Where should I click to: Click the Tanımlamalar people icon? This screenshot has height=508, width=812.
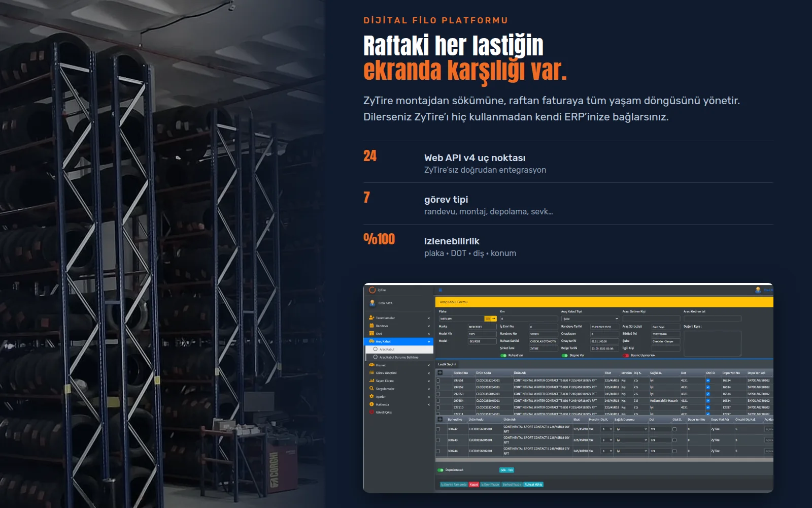pos(371,318)
